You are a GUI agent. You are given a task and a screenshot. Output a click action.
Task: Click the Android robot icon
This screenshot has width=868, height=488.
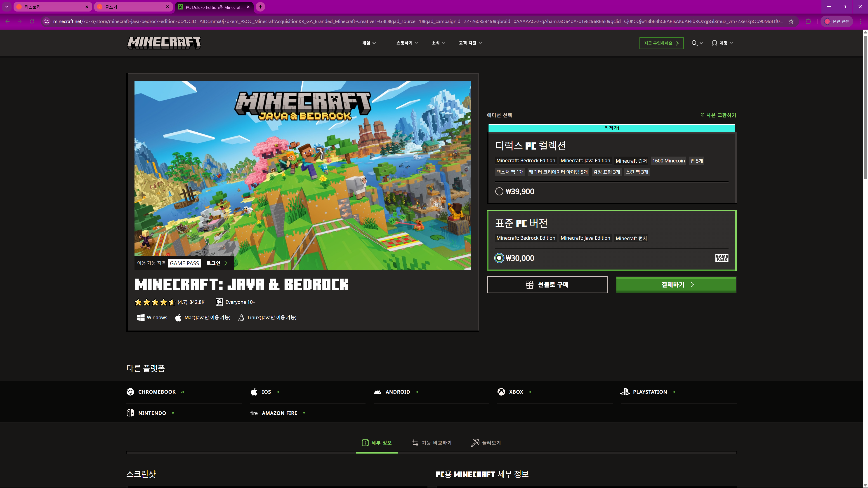click(377, 392)
